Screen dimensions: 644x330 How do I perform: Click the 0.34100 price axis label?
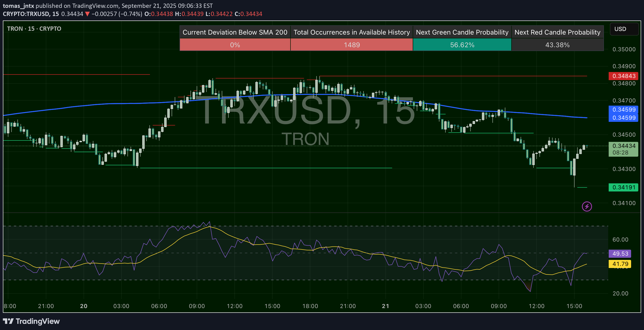[624, 203]
